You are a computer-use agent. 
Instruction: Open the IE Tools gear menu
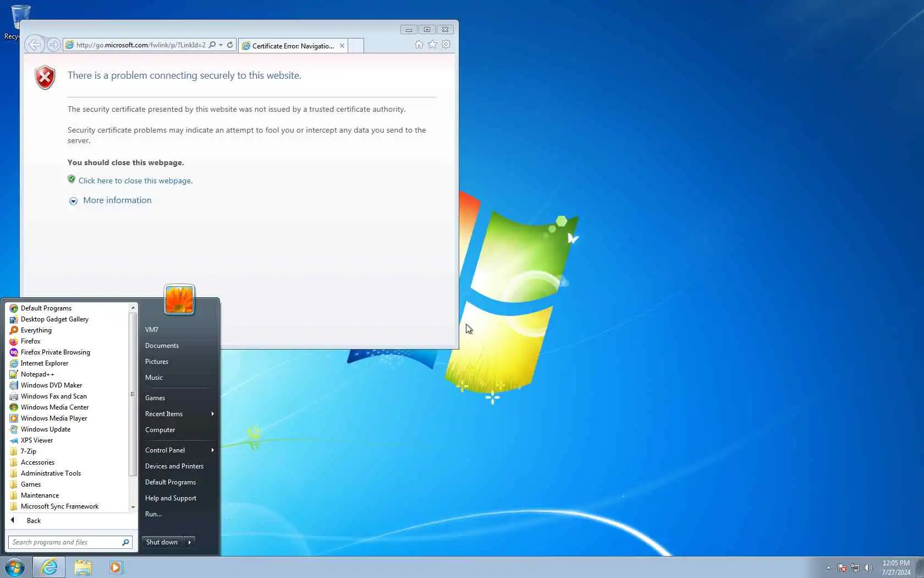[x=446, y=45]
